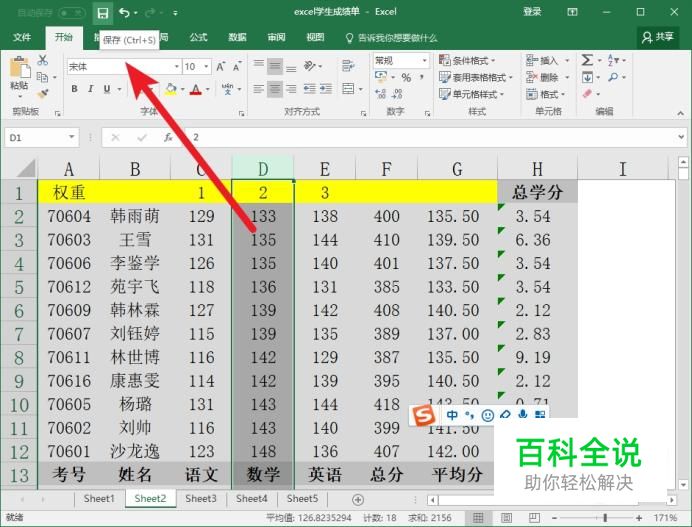Screen dimensions: 692x527
Task: Click the Cut scissors icon
Action: [x=43, y=60]
